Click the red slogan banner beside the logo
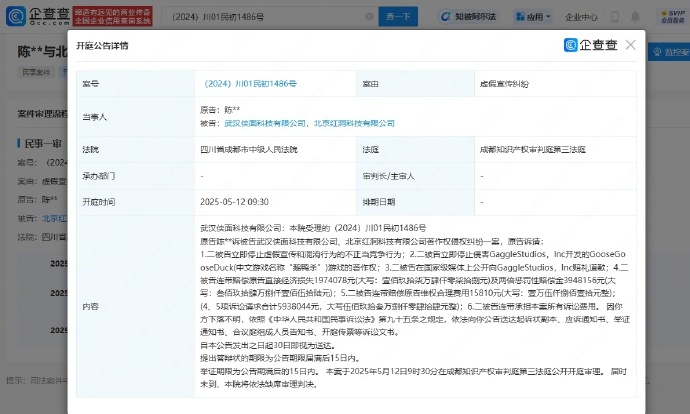This screenshot has width=690, height=414. (x=113, y=16)
